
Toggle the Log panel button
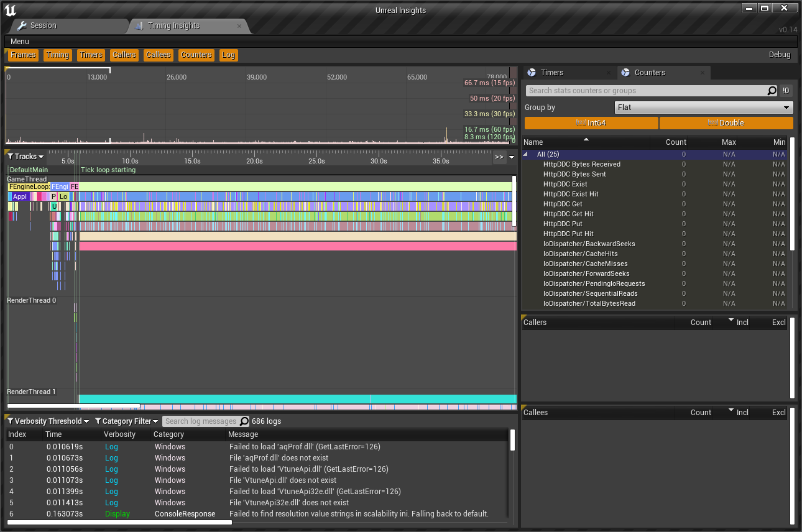pos(229,55)
